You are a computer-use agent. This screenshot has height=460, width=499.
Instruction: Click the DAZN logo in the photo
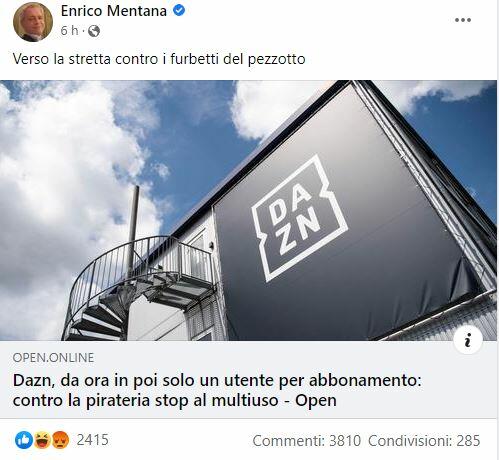(x=300, y=218)
